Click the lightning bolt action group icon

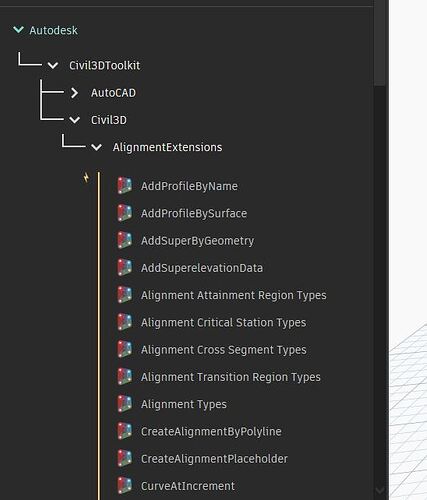[x=86, y=177]
